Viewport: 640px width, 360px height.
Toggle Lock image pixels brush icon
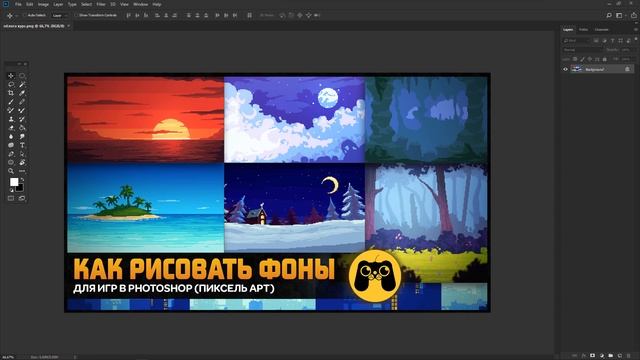coord(582,59)
